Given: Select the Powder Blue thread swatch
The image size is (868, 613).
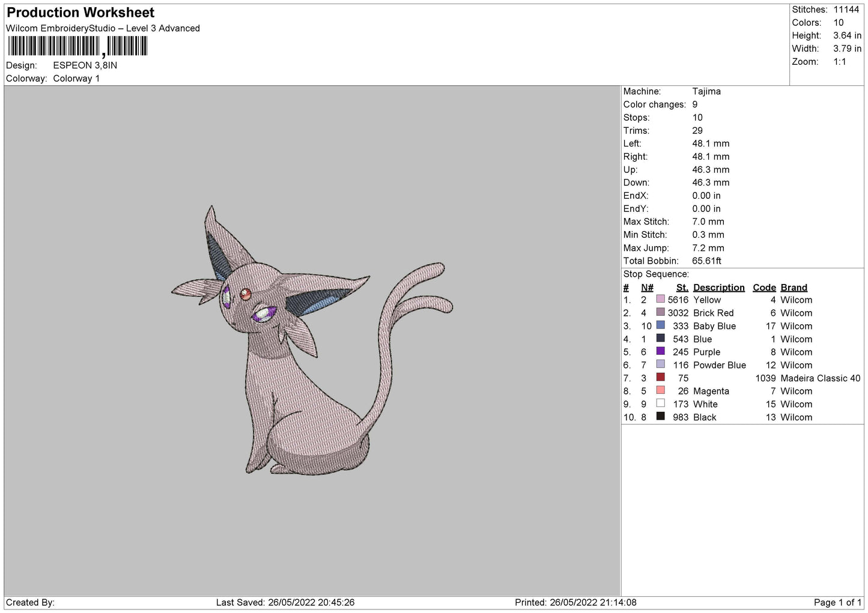Looking at the screenshot, I should [661, 364].
